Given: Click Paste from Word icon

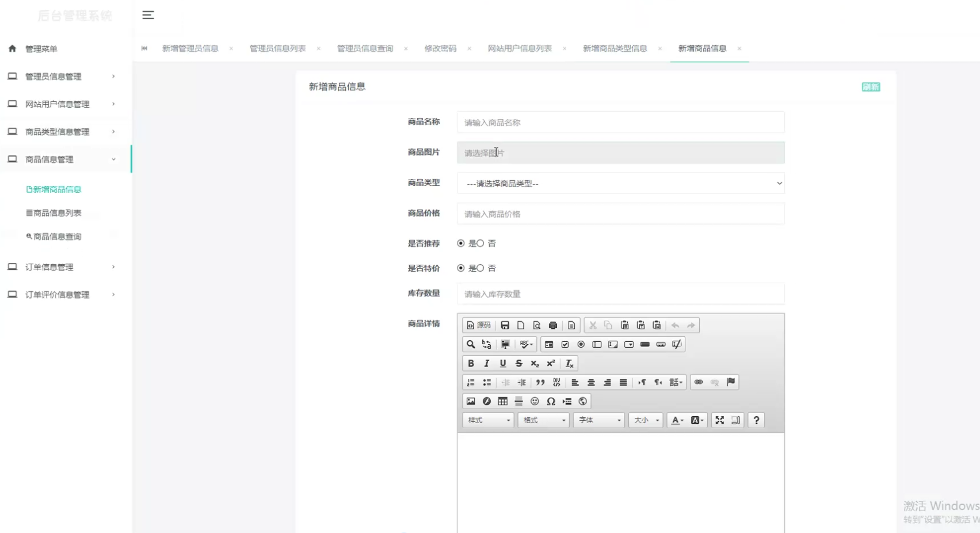Looking at the screenshot, I should [x=657, y=325].
